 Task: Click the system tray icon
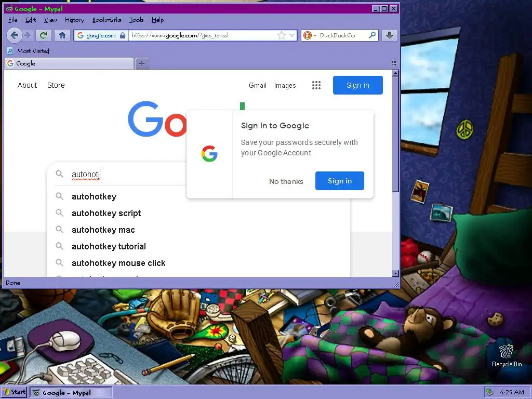coord(489,392)
